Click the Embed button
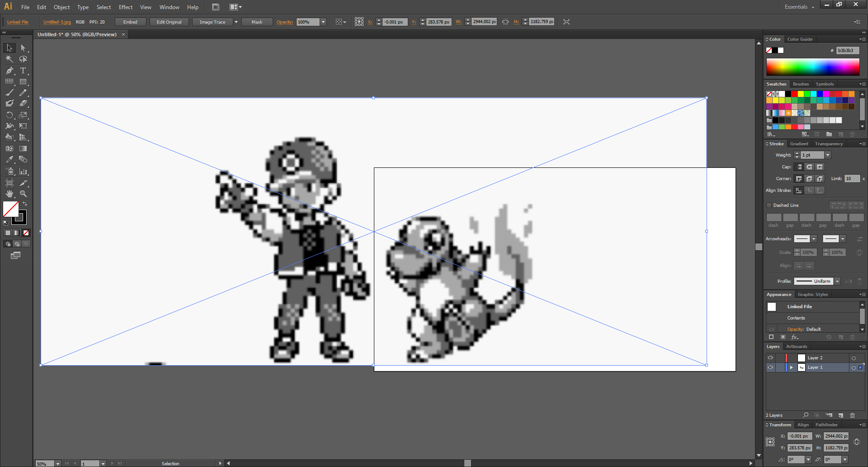Viewport: 868px width, 467px height. click(130, 22)
